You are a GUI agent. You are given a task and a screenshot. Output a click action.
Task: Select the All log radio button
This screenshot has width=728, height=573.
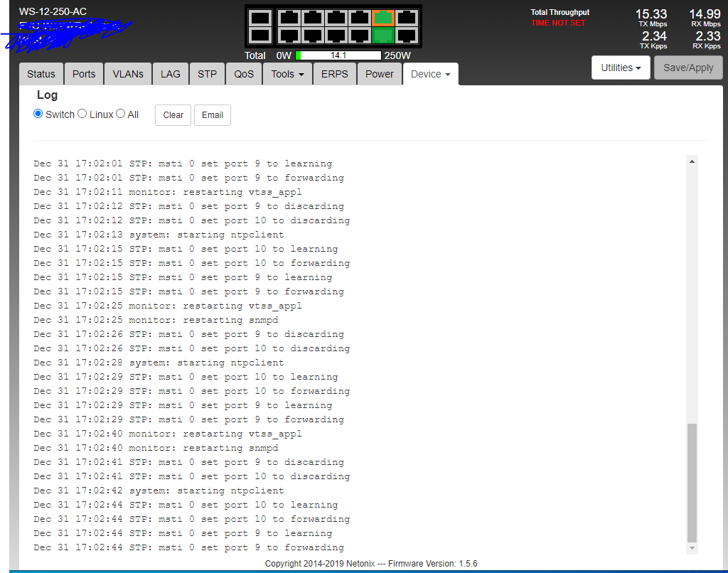click(x=120, y=114)
